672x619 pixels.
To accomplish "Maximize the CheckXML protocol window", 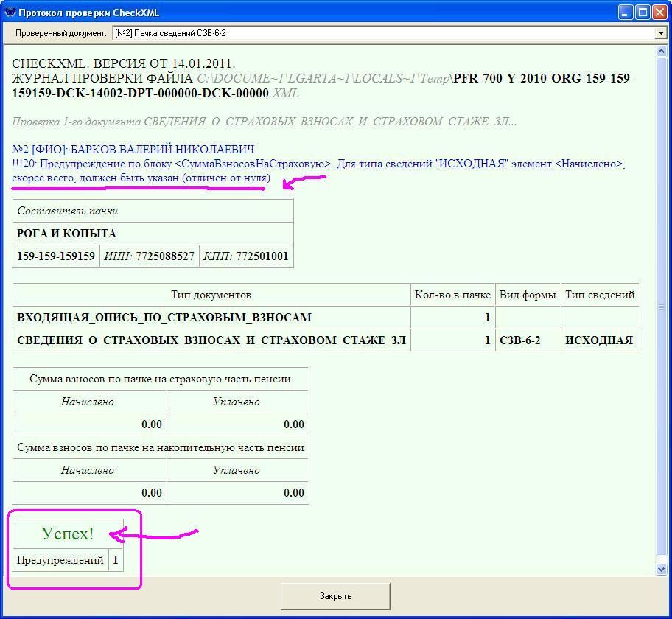I will click(643, 13).
